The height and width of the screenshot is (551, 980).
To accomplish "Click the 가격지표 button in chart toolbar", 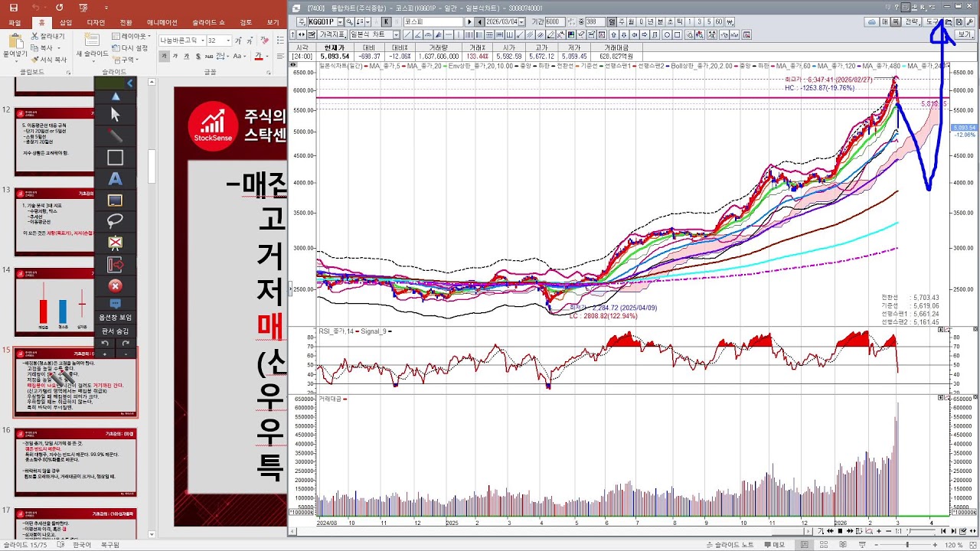I will pyautogui.click(x=332, y=35).
